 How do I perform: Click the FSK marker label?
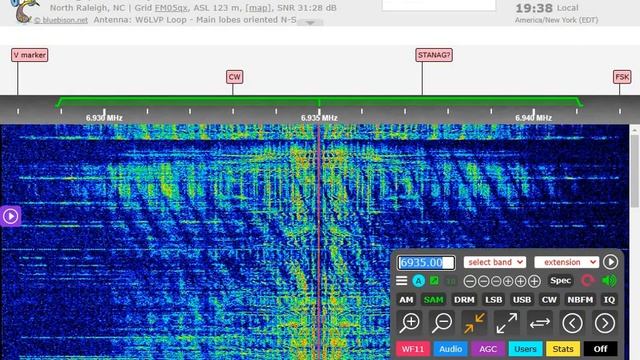622,77
